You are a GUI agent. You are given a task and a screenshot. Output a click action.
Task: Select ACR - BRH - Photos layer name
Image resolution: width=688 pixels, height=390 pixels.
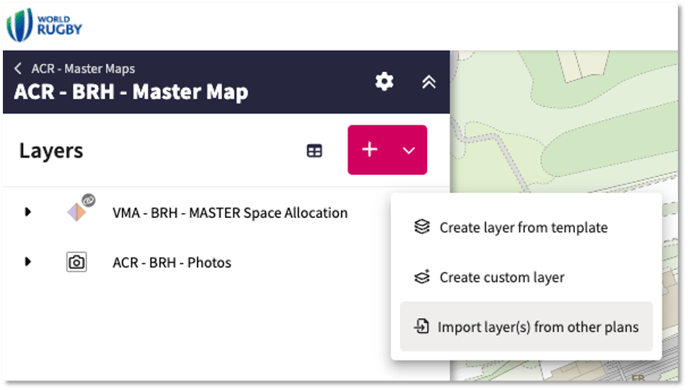(172, 263)
